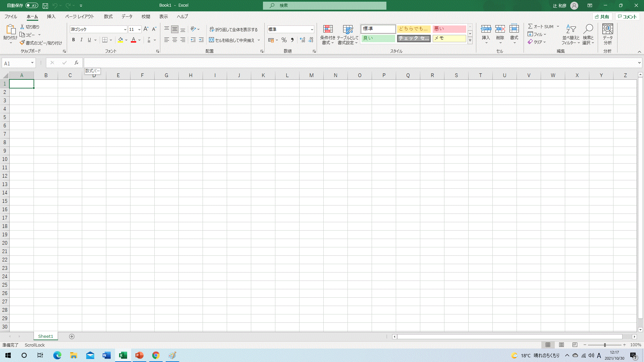Open Sort & Filter (並べ替えとフィルター)
The width and height of the screenshot is (644, 362).
(571, 35)
